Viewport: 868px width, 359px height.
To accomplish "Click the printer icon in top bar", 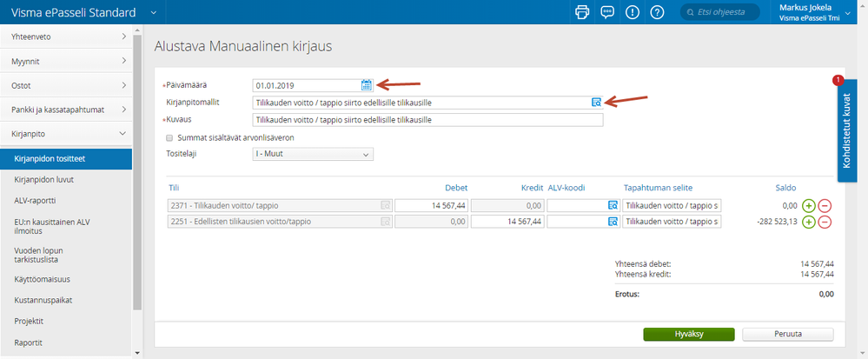I will (582, 12).
